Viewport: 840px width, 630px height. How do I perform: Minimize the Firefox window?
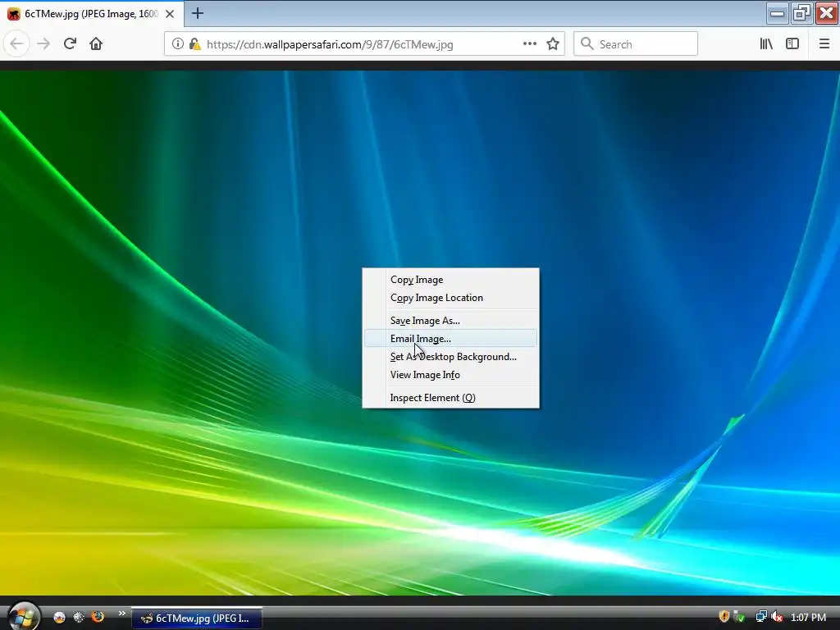(777, 13)
